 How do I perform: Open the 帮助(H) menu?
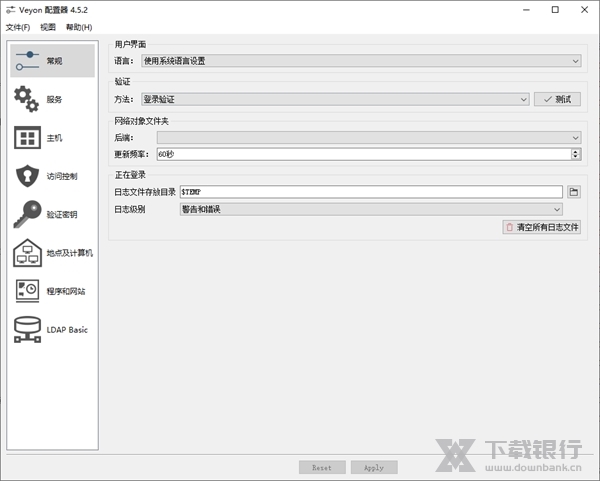click(x=79, y=27)
